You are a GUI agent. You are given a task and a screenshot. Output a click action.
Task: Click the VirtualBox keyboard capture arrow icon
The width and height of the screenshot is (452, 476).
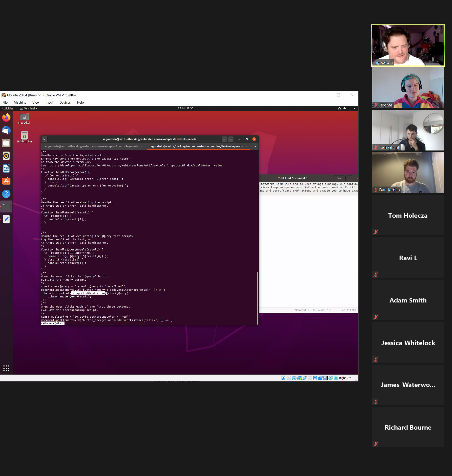tap(336, 378)
